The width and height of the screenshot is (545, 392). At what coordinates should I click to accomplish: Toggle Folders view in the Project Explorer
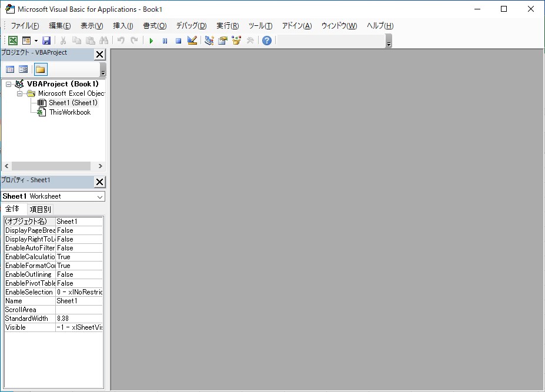pyautogui.click(x=39, y=69)
